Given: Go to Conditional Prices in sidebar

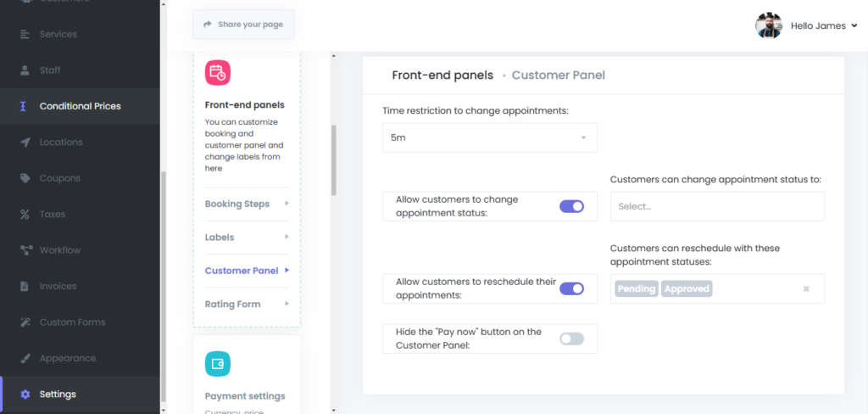Looking at the screenshot, I should click(80, 106).
